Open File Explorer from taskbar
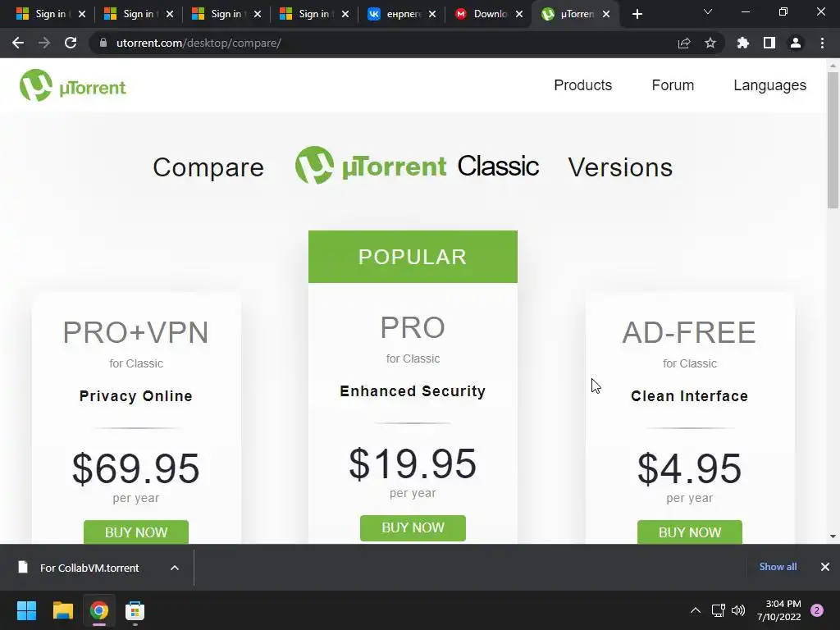 (62, 610)
